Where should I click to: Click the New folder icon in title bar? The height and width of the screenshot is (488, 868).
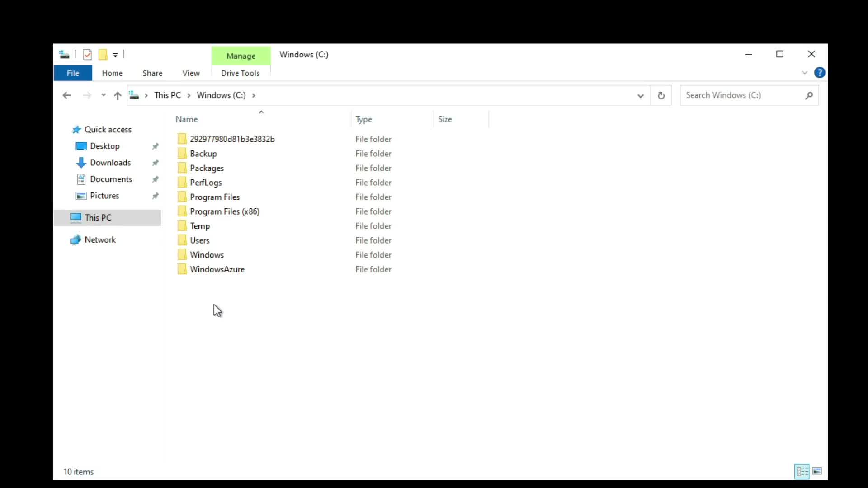[x=103, y=55]
